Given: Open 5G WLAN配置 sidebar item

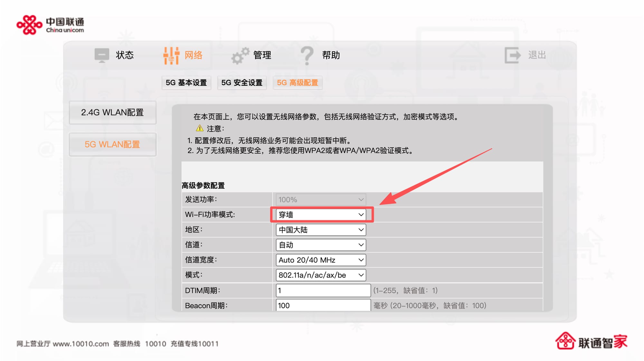Looking at the screenshot, I should (x=112, y=144).
